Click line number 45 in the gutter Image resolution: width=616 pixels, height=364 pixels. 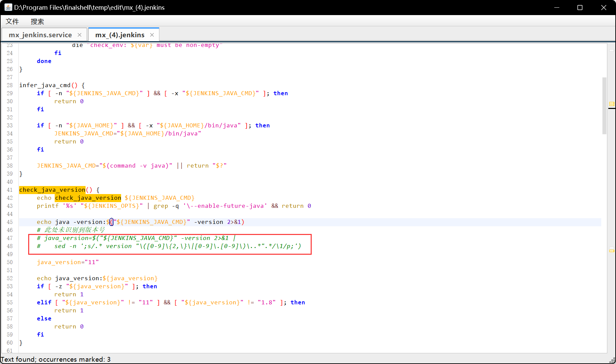pos(10,222)
